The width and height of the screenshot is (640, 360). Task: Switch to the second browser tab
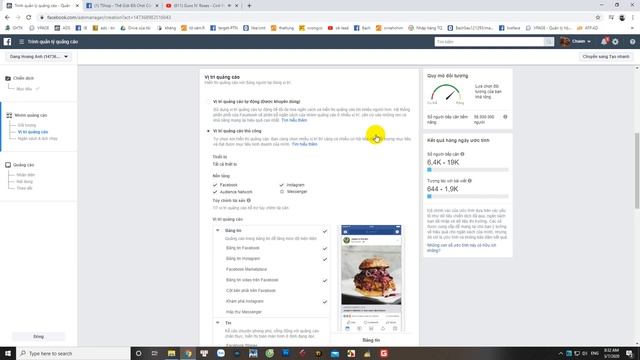pos(121,6)
